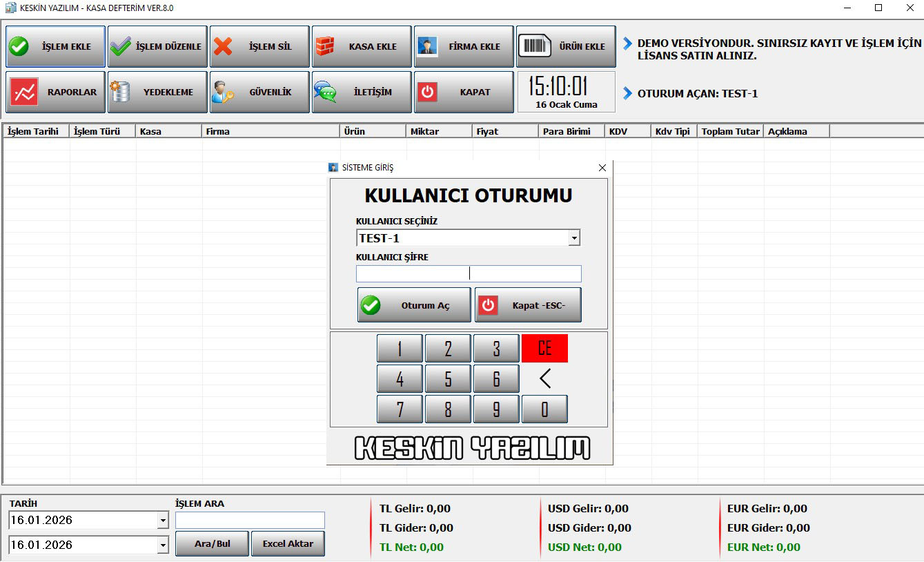Open the second Tarih date dropdown
The height and width of the screenshot is (562, 924).
[163, 545]
